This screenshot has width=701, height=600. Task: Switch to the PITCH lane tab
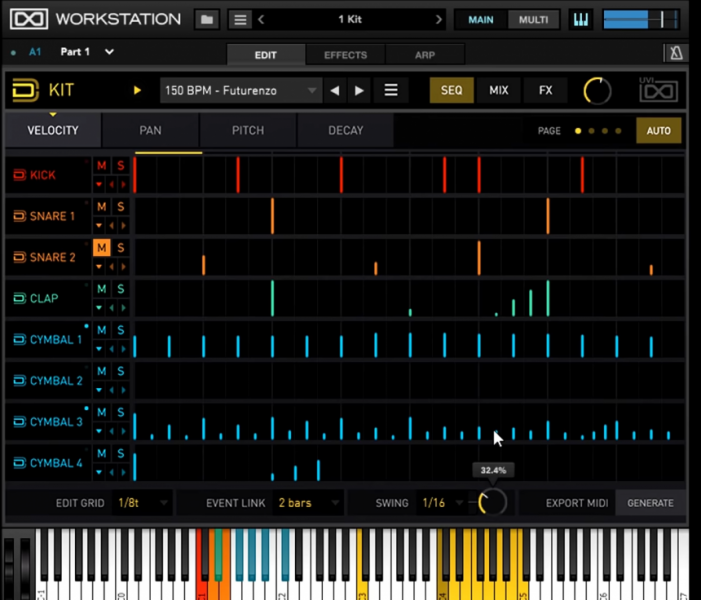click(x=248, y=131)
